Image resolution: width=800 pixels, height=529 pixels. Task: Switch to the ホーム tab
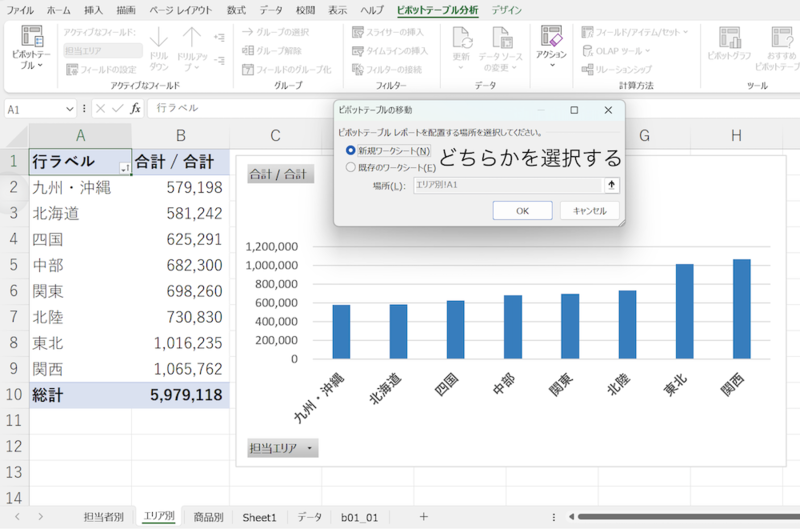point(58,10)
